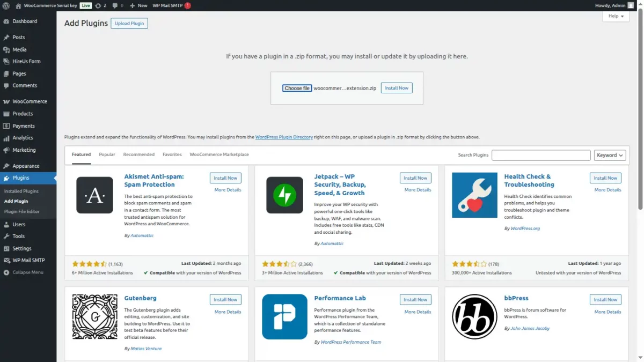
Task: Open the WordPress Plugin Directory link
Action: tap(284, 137)
